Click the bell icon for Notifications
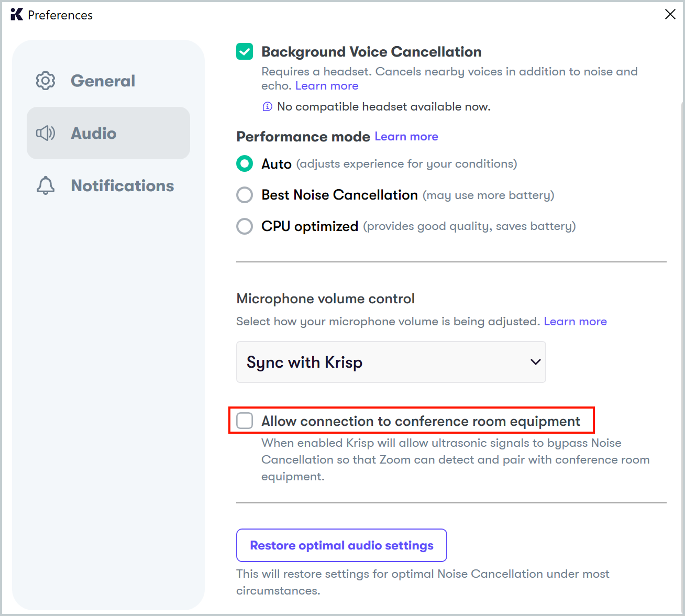Viewport: 685px width, 616px height. [46, 185]
